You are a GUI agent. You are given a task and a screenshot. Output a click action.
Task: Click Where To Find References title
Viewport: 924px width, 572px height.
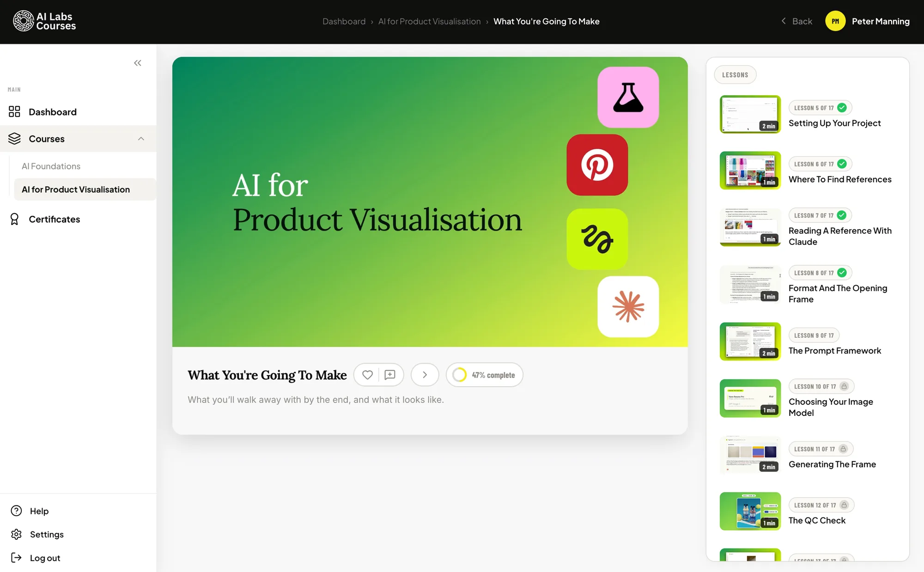point(840,179)
